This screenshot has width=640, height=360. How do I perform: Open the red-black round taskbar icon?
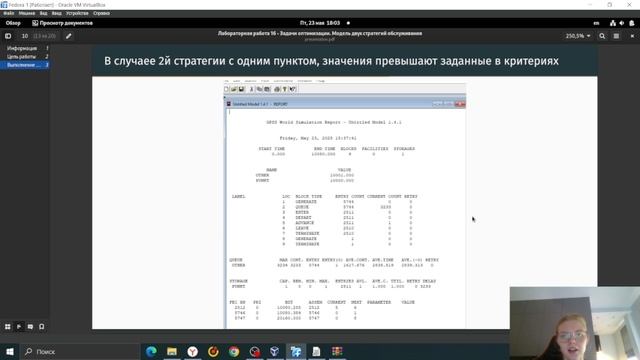coord(255,351)
